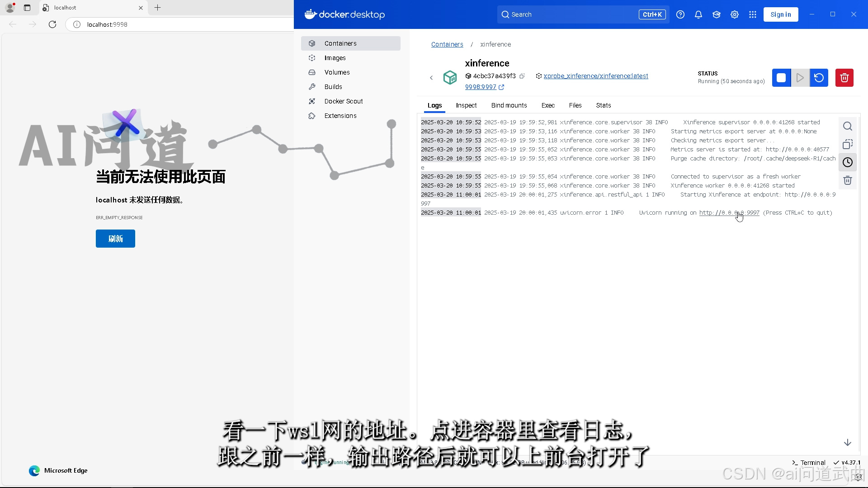
Task: Clear the logs with trash icon
Action: (848, 181)
